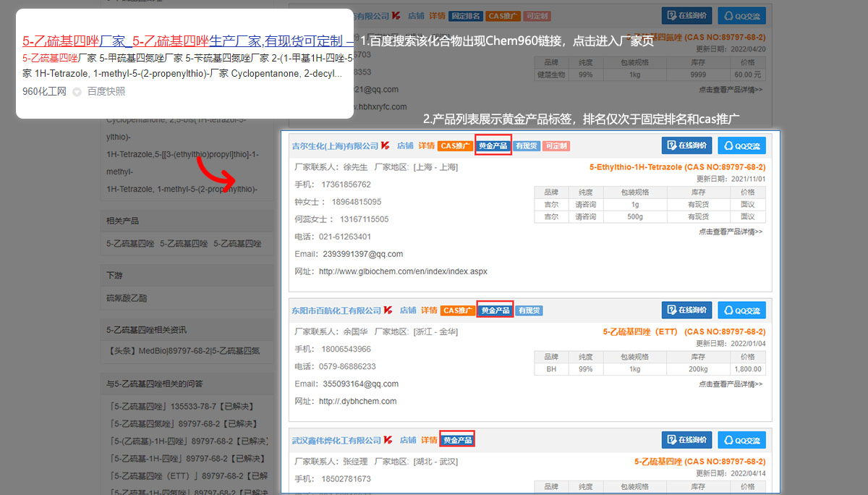Click 点击查看产品详情 under 吉尔生化 table

pyautogui.click(x=730, y=232)
